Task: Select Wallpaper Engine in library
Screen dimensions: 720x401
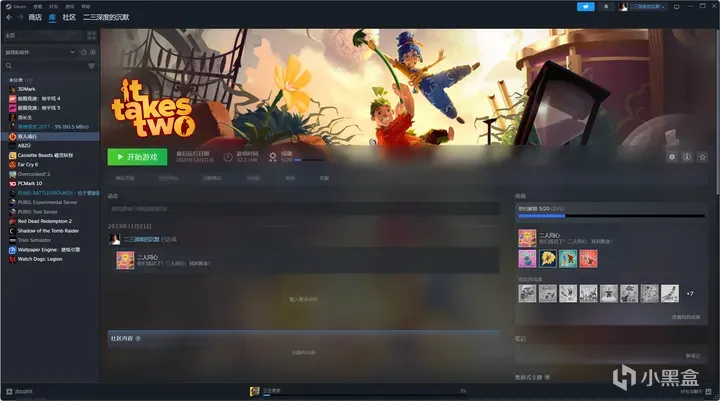Action: (50, 249)
